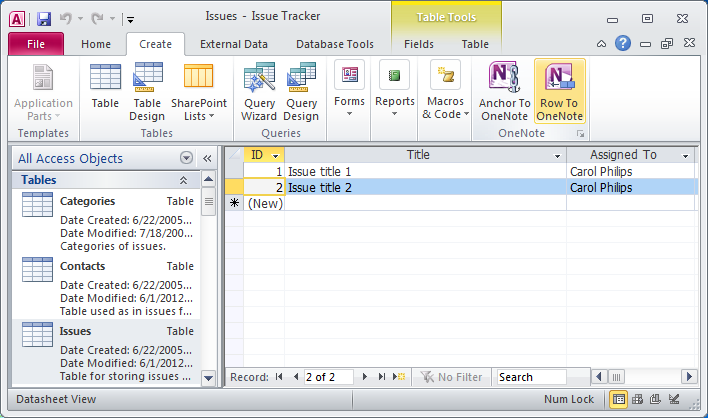Open the OneNote group dialog launcher
This screenshot has width=708, height=418.
point(580,134)
